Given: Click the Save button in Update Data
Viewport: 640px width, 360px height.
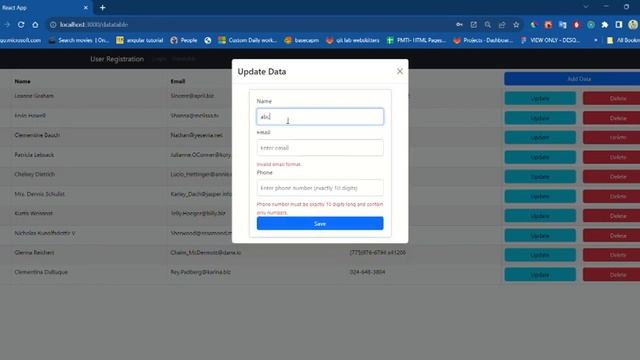Looking at the screenshot, I should 320,223.
